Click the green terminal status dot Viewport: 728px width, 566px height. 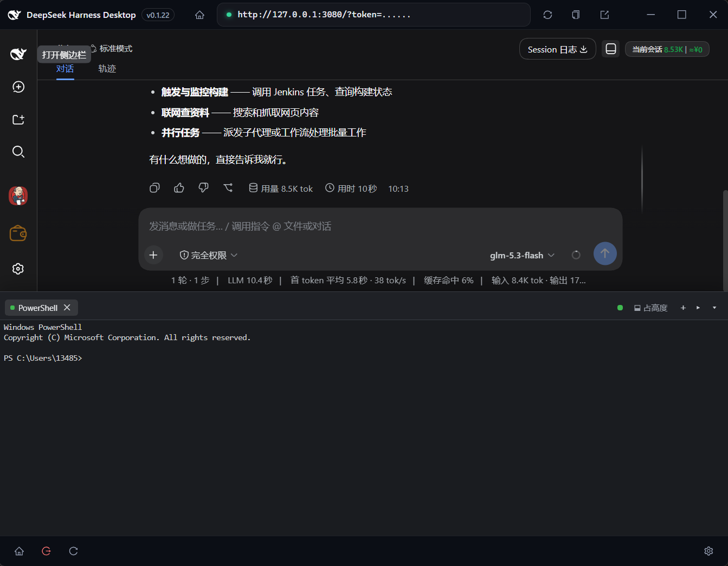(x=620, y=308)
